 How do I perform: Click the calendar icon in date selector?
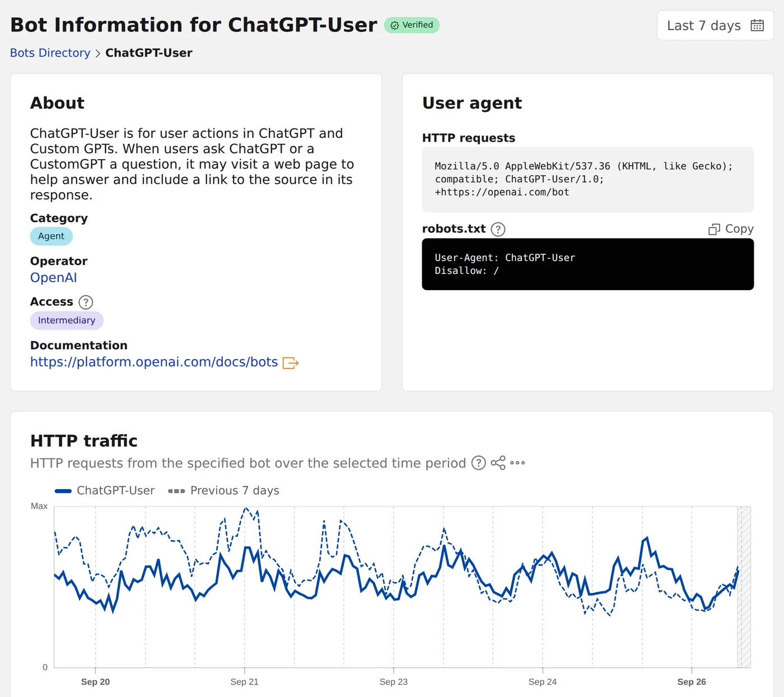757,25
